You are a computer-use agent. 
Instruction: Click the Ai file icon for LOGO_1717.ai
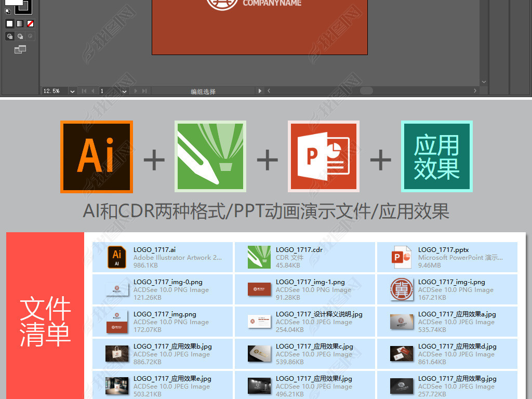click(117, 257)
